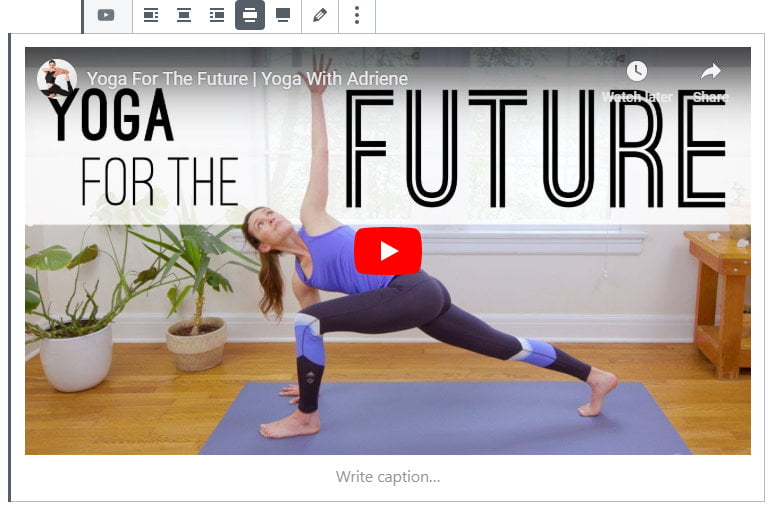Image resolution: width=778 pixels, height=517 pixels.
Task: Select align right in block toolbar
Action: tap(217, 15)
